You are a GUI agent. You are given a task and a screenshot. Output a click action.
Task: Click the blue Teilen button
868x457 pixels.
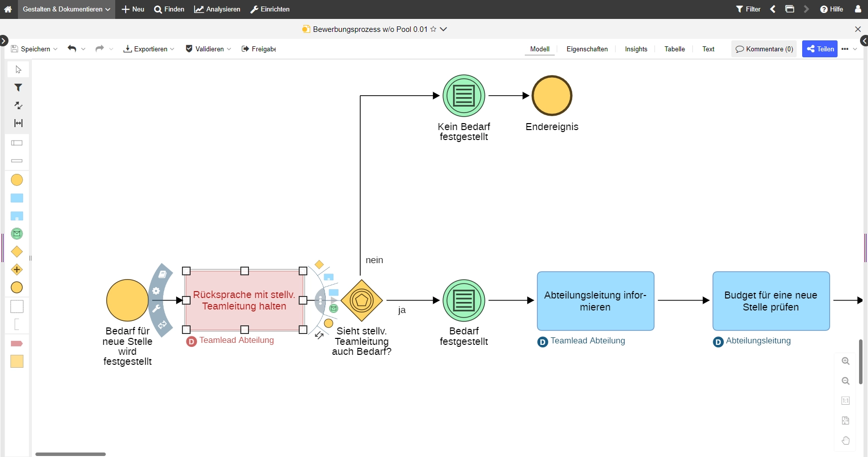tap(820, 49)
